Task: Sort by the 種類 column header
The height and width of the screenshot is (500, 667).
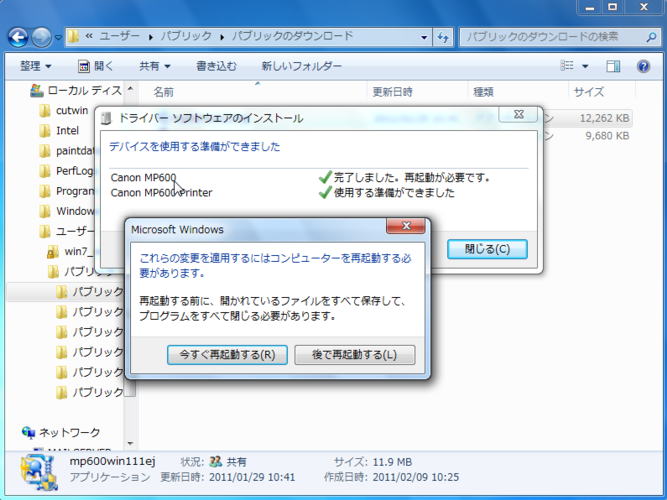Action: (x=483, y=91)
